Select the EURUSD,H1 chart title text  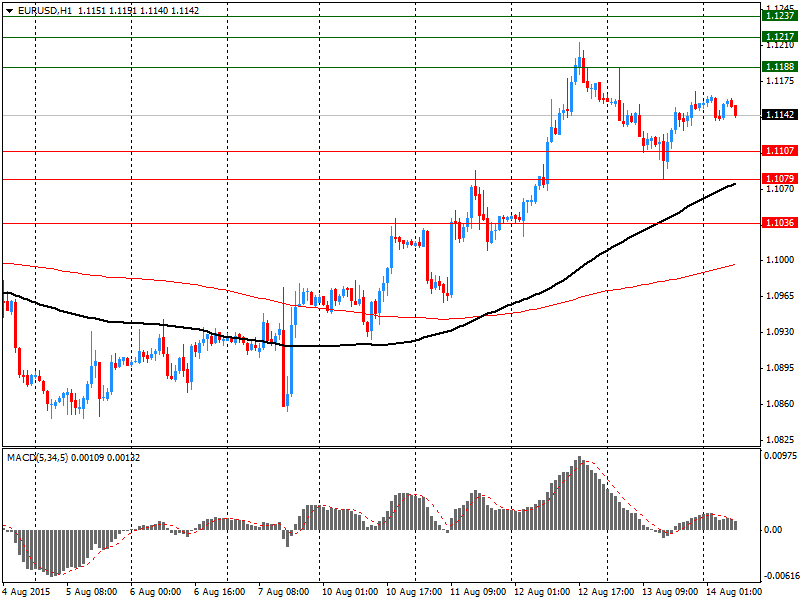click(44, 11)
